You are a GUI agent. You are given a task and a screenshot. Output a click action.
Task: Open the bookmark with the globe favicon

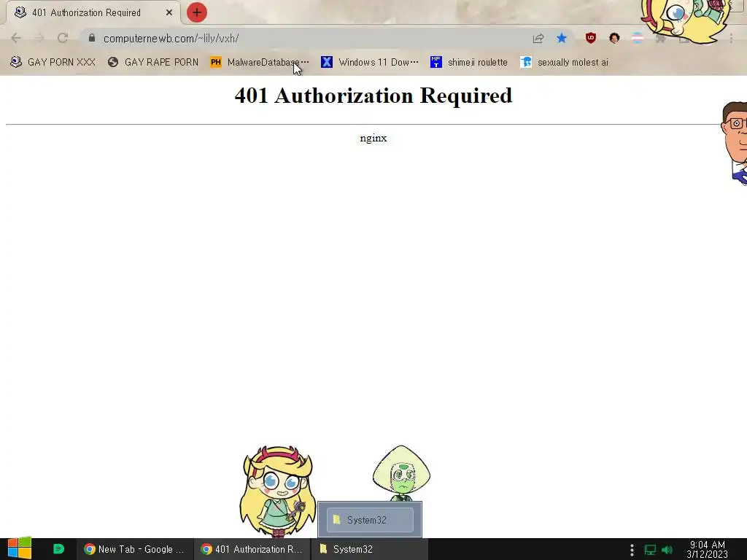point(153,62)
